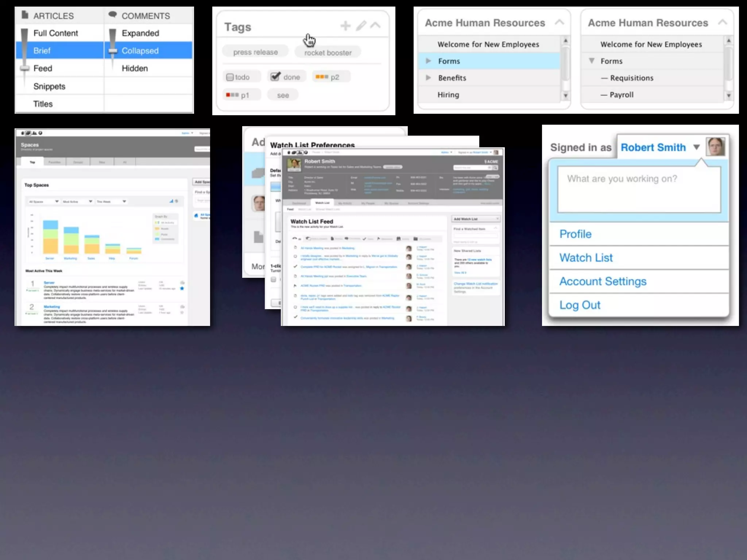Open the Robert Smith dropdown arrow
This screenshot has height=560, width=747.
(x=696, y=147)
